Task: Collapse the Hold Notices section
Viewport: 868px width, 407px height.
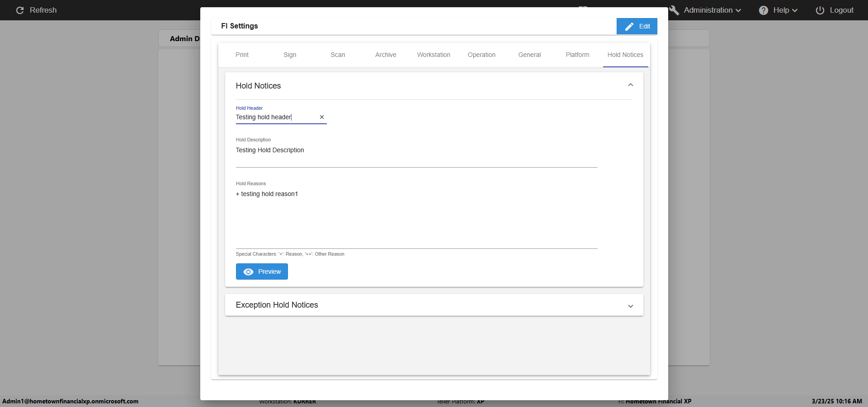Action: pyautogui.click(x=630, y=85)
